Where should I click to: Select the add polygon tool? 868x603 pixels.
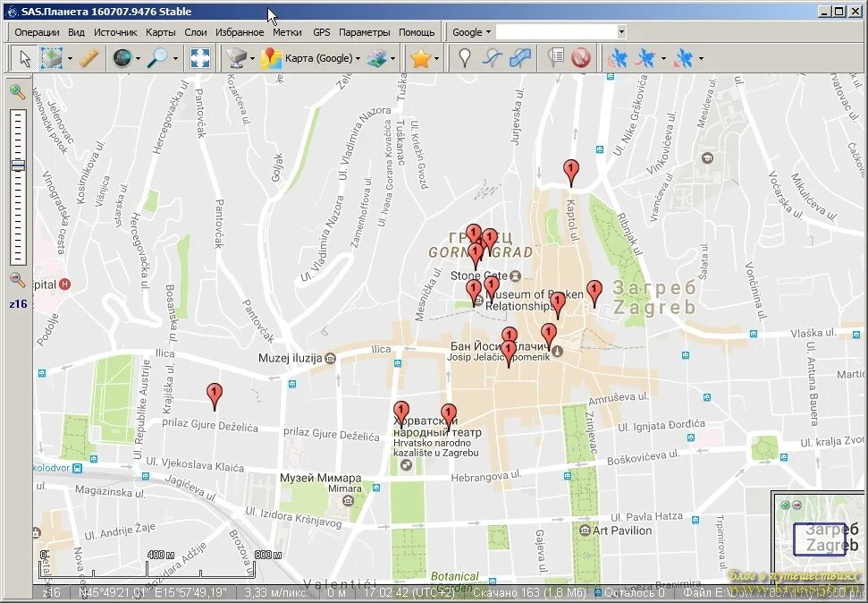tap(520, 57)
